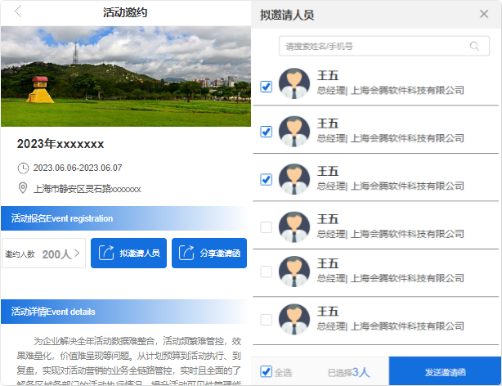Click the share icon in 分享邀请函 button
502x386 pixels.
(186, 252)
